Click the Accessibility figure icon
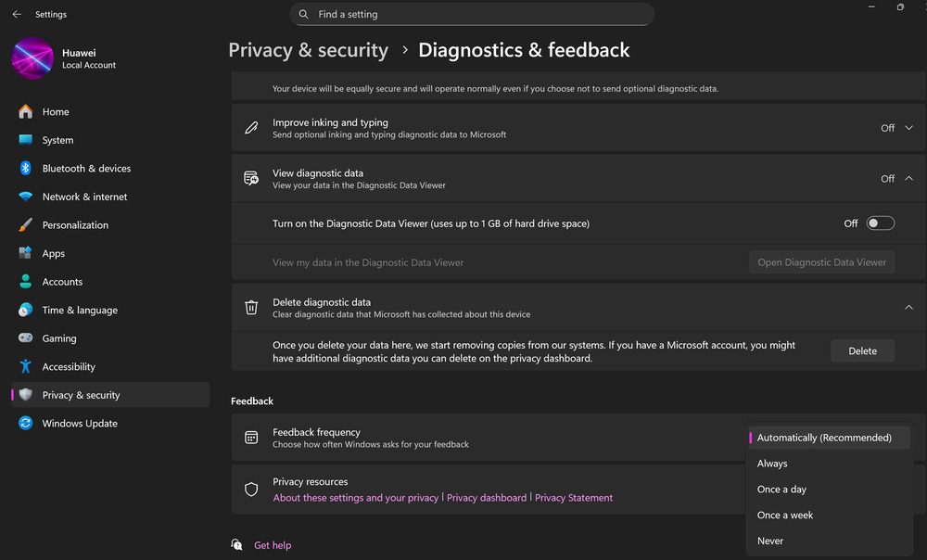 pyautogui.click(x=25, y=366)
